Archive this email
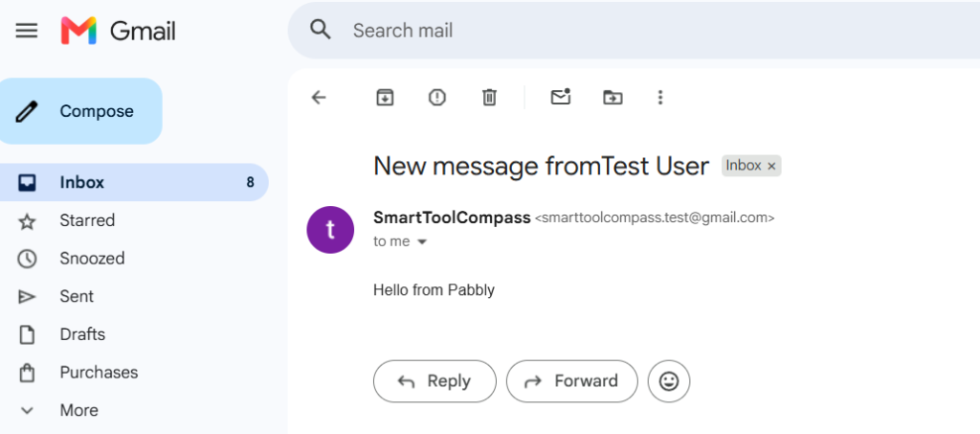Screen dimensions: 980x434 (385, 97)
